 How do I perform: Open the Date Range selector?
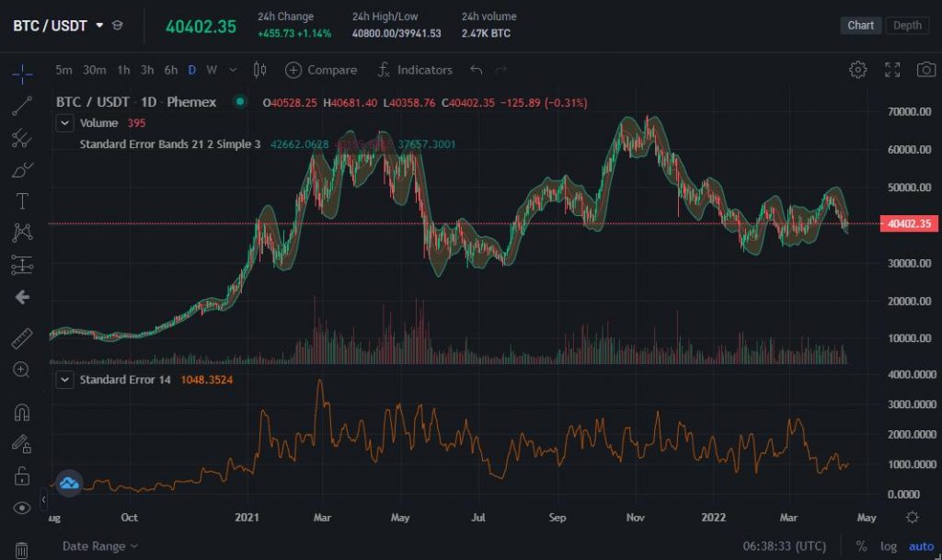(92, 545)
